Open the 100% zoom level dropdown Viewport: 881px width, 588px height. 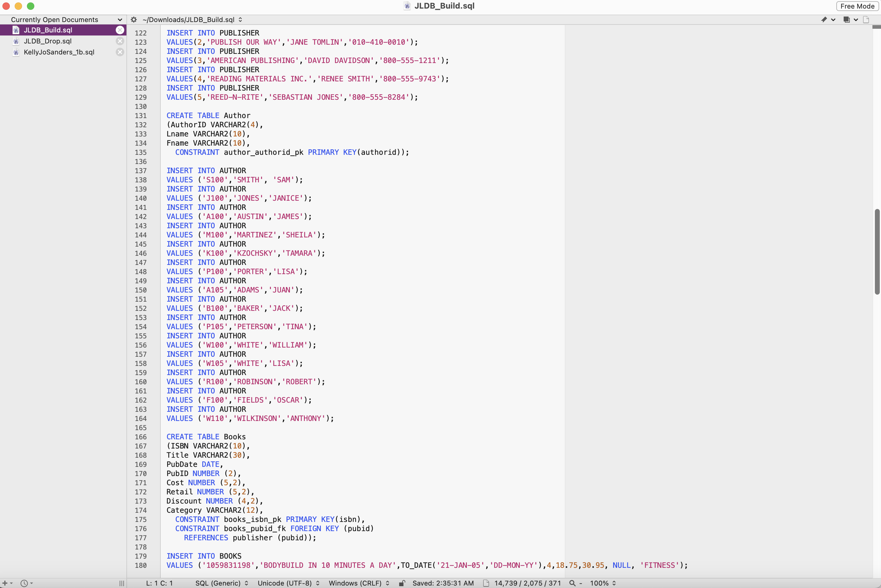tap(603, 583)
